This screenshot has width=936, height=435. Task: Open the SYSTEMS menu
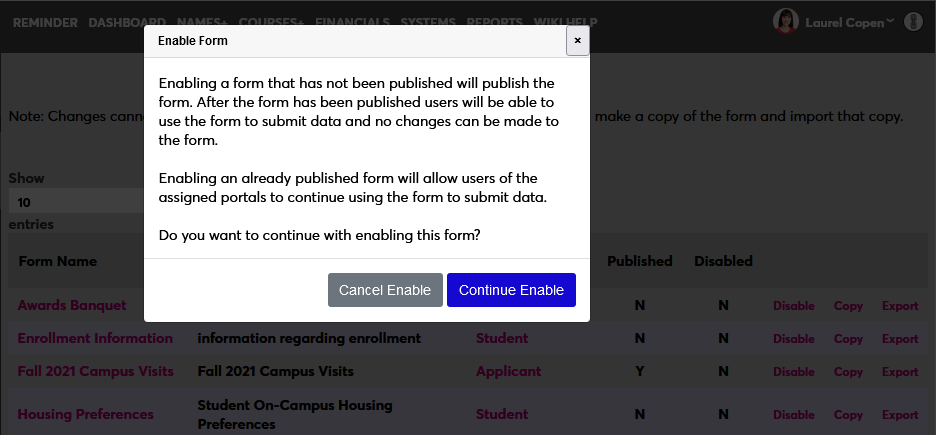(x=428, y=23)
